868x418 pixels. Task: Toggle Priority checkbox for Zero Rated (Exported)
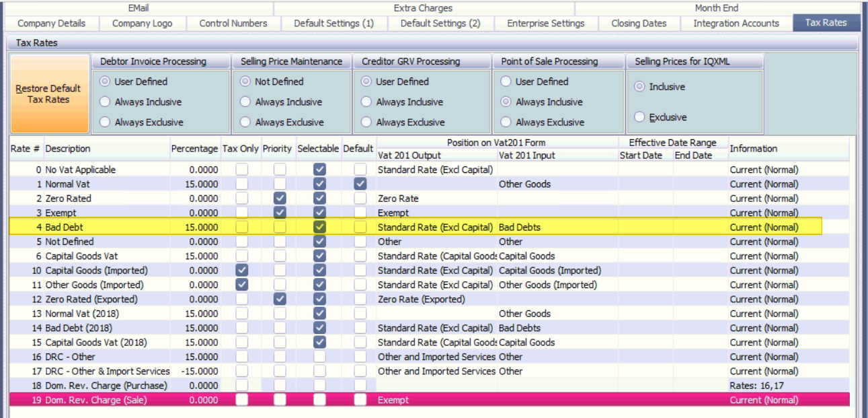pos(280,300)
